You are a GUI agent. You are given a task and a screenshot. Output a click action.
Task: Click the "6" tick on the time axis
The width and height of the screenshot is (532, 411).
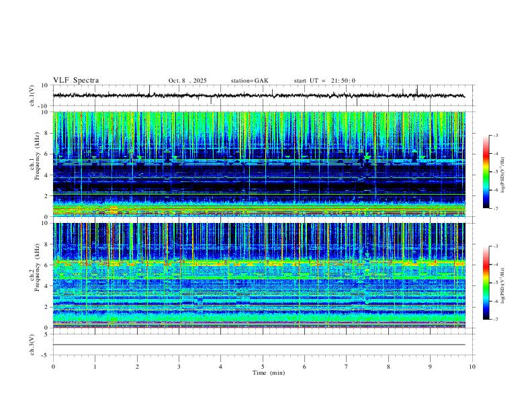tap(305, 367)
